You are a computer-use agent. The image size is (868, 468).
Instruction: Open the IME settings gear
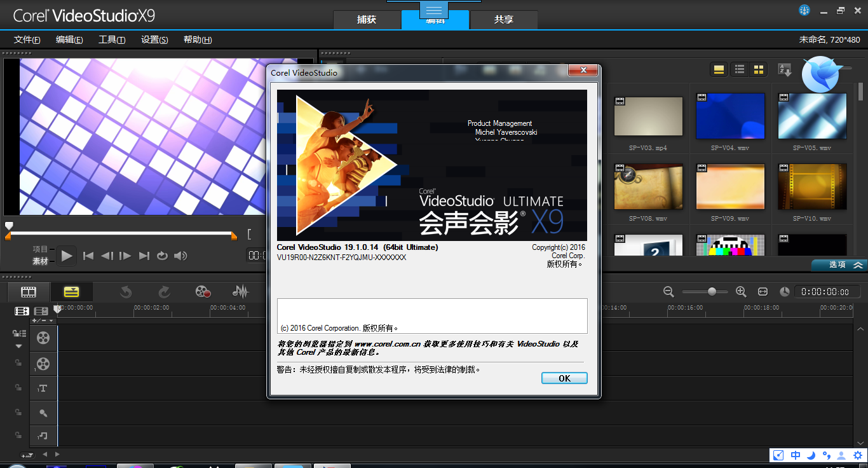click(857, 455)
